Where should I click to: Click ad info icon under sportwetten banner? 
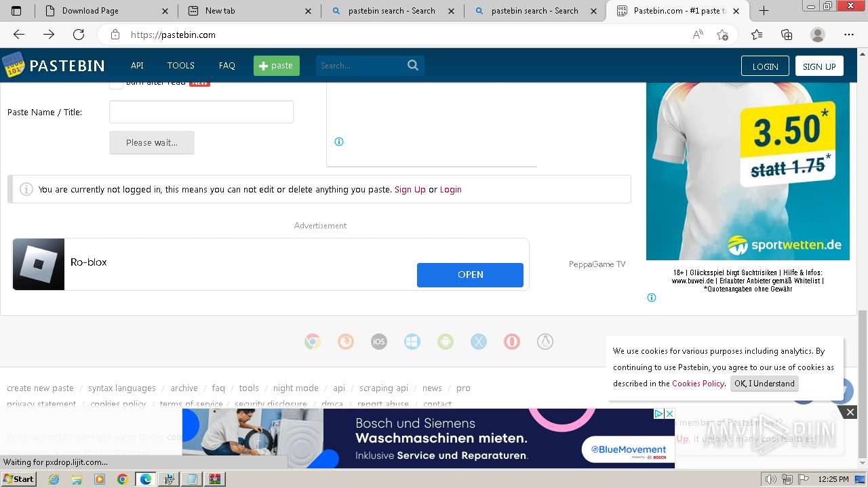tap(652, 298)
